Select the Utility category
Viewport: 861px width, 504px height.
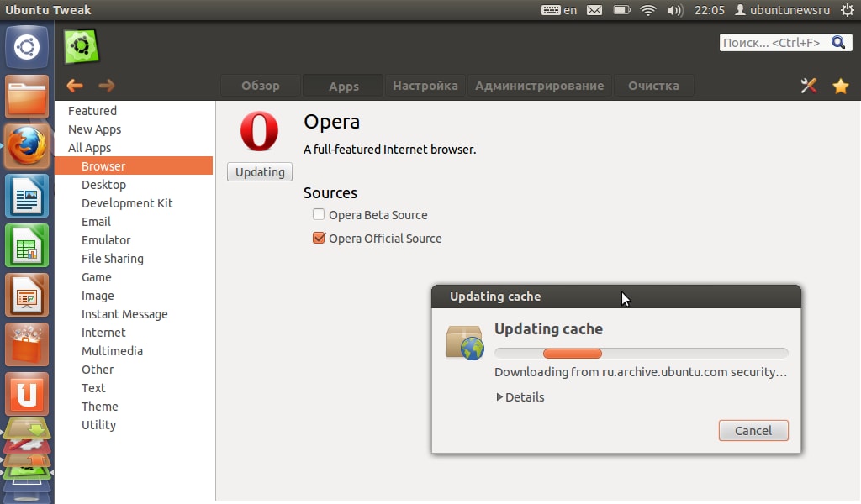pos(134,425)
